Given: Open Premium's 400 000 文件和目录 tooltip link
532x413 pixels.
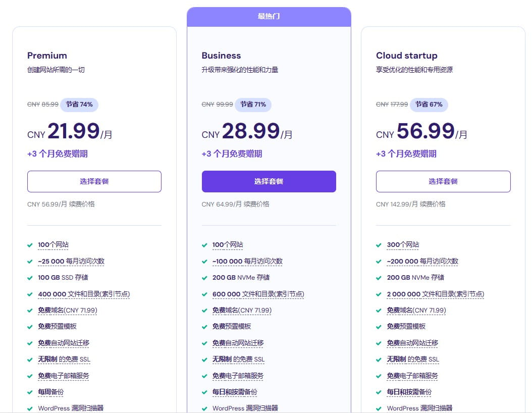Looking at the screenshot, I should coord(84,294).
